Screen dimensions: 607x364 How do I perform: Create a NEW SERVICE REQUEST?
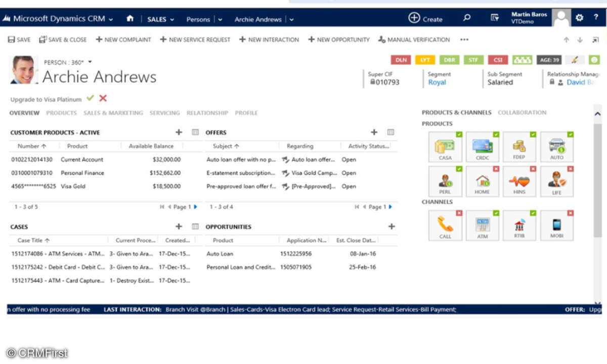pyautogui.click(x=195, y=39)
